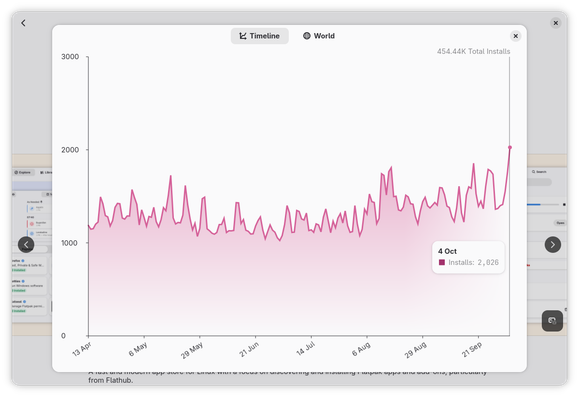This screenshot has width=579, height=397.
Task: Show the next screenshot
Action: 552,244
